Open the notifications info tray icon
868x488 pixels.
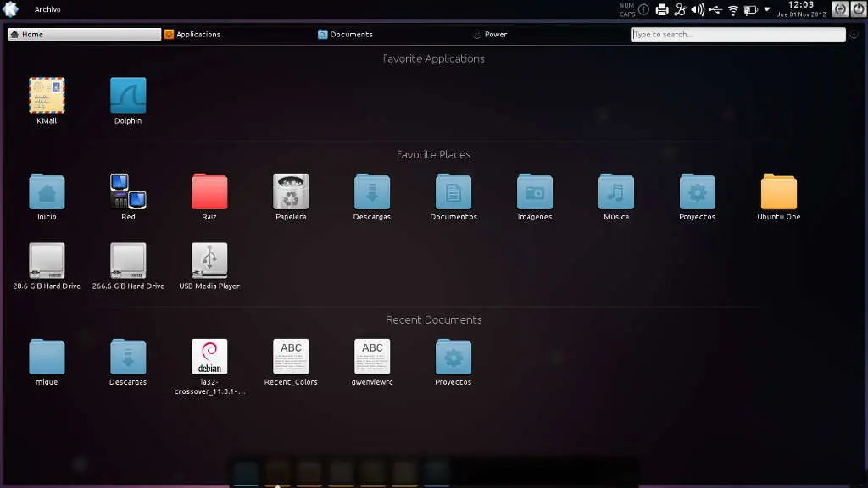pyautogui.click(x=644, y=9)
